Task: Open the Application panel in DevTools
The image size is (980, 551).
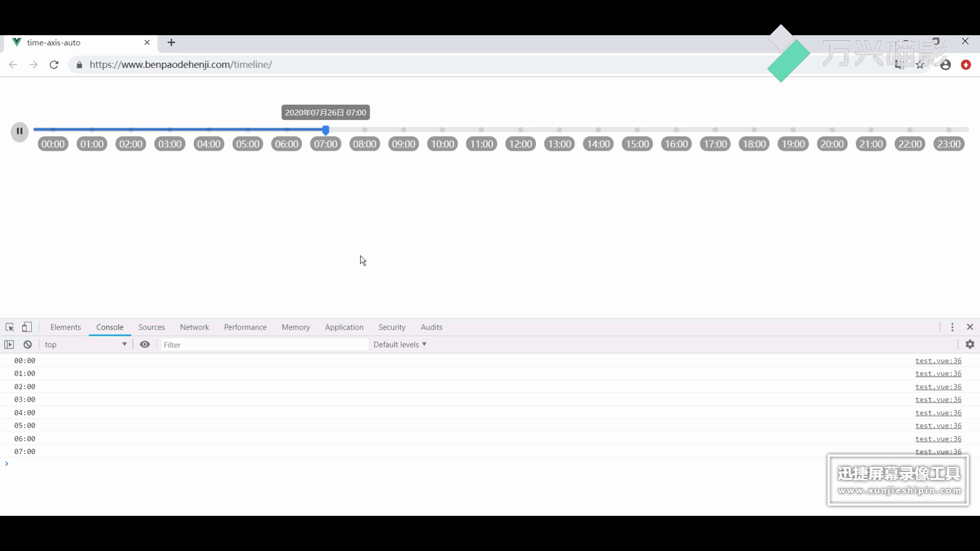Action: [344, 327]
